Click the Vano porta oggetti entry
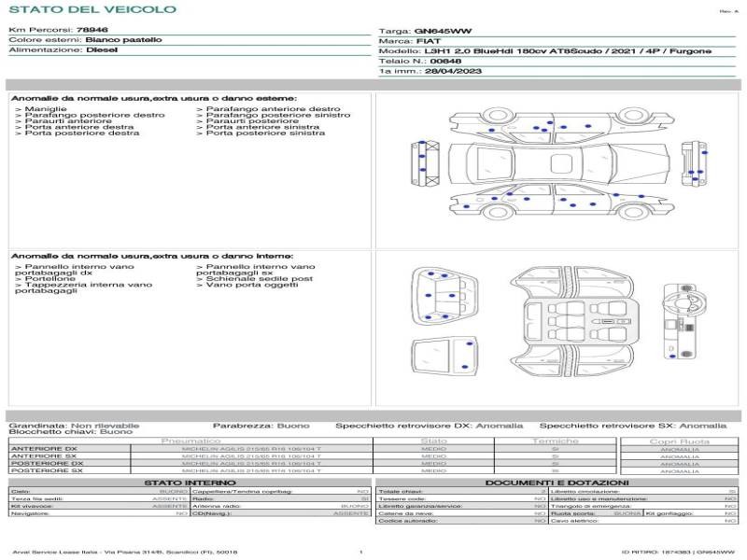This screenshot has width=747, height=560. click(247, 285)
